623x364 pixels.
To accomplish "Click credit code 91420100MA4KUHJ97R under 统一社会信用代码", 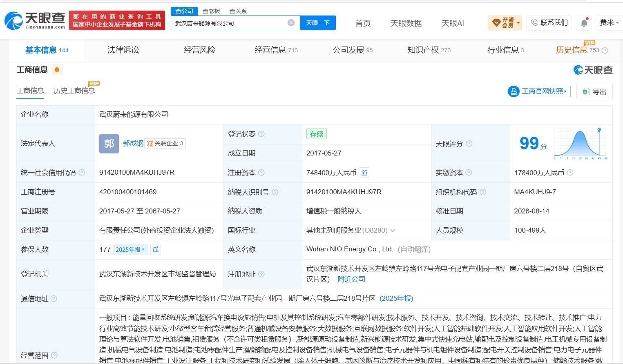I will (137, 172).
